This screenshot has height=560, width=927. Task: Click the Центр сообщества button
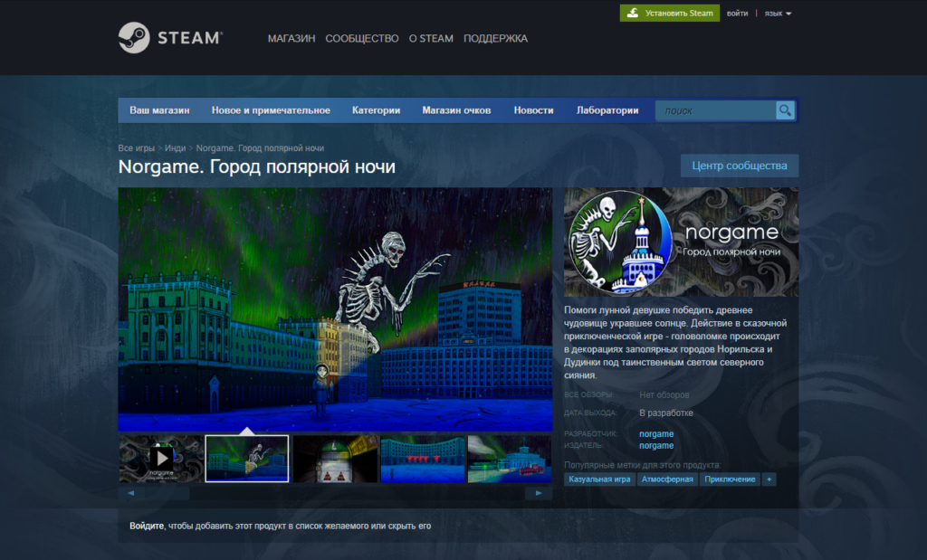click(739, 166)
